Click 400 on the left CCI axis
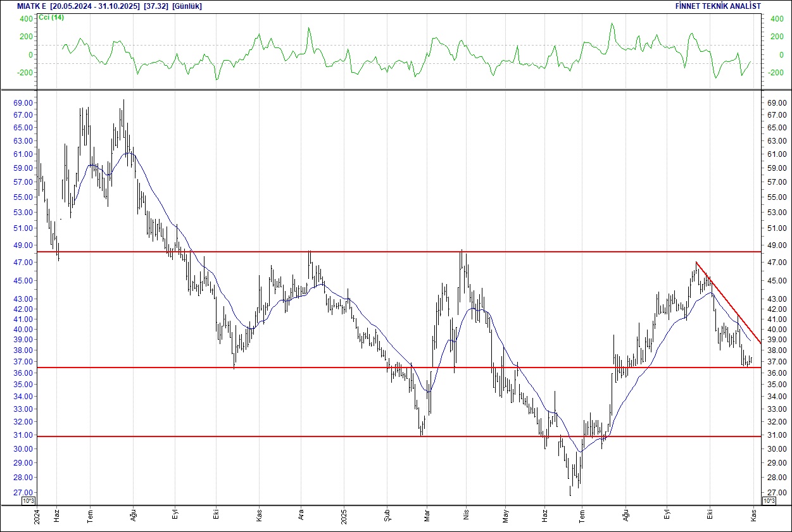 tap(25, 18)
